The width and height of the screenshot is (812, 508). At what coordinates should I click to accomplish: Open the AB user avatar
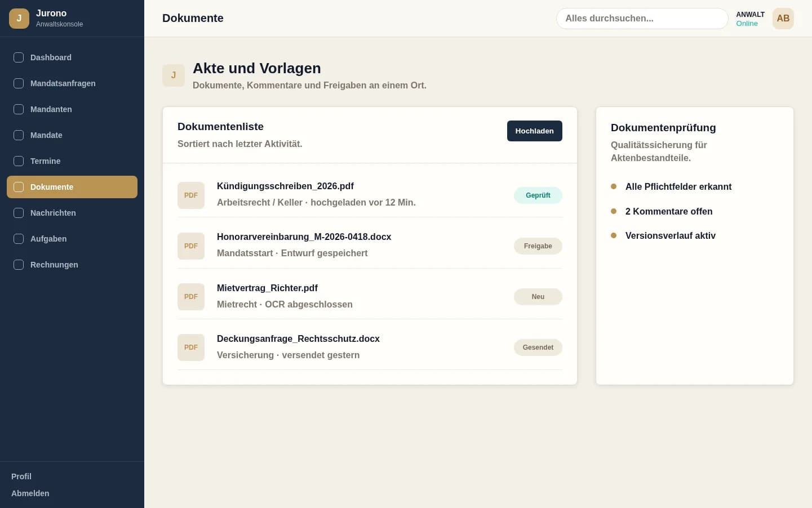(783, 19)
